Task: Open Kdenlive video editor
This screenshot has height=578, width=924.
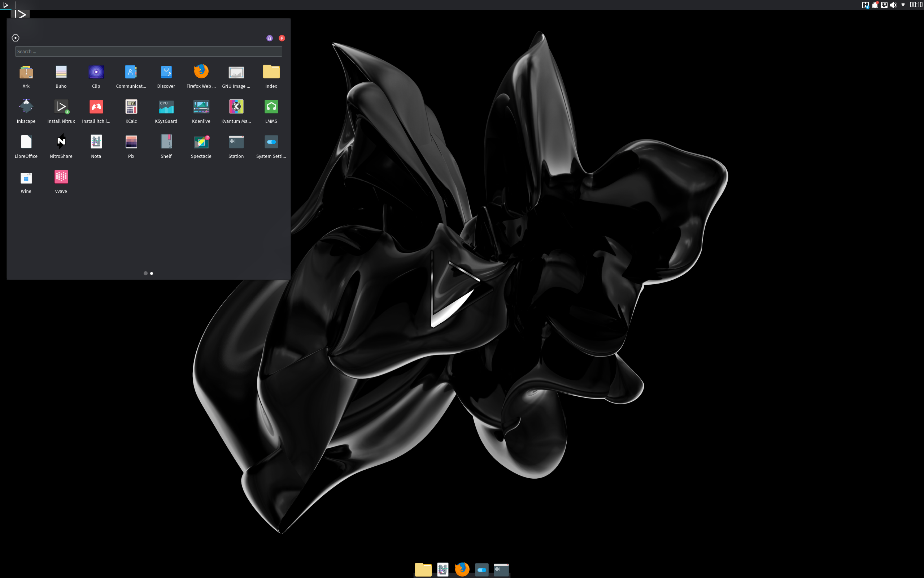Action: tap(201, 111)
